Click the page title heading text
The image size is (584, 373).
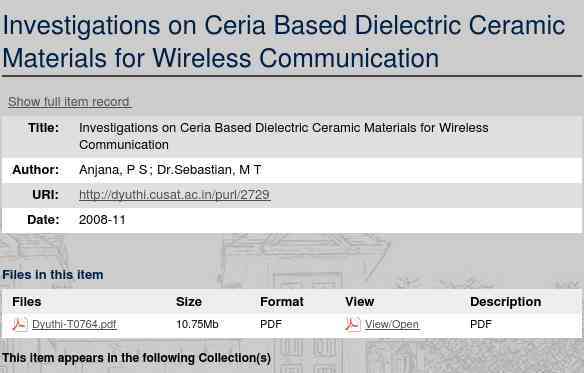[284, 42]
